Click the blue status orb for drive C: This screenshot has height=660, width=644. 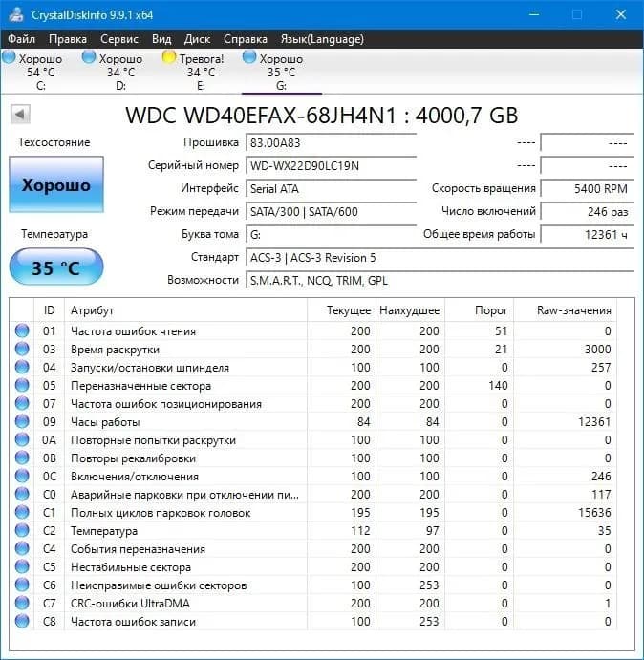point(9,57)
